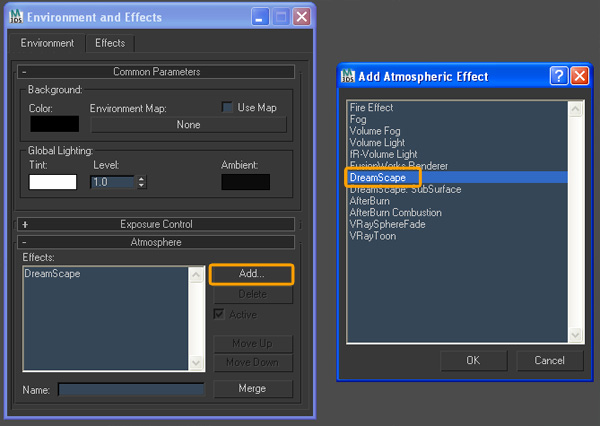Click the 3ds Max icon in Add Atmospheric Effect title bar
Screen dimensions: 600x426
click(x=347, y=76)
